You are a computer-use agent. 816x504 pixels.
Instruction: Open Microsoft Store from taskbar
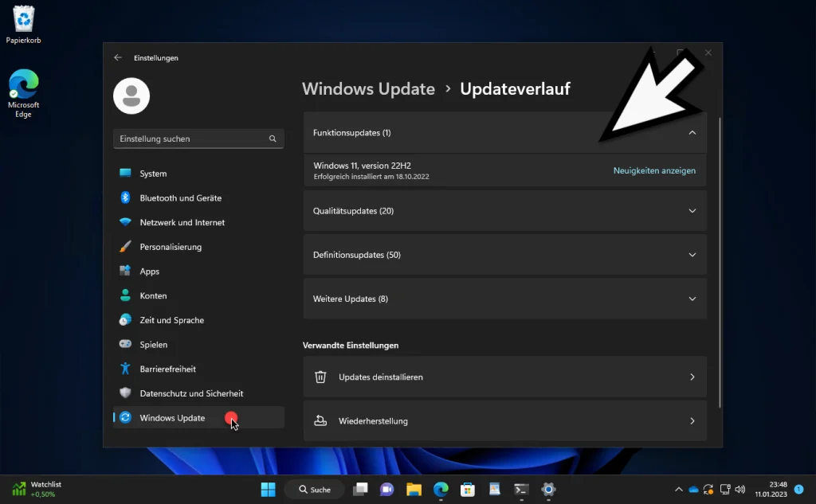click(x=467, y=490)
